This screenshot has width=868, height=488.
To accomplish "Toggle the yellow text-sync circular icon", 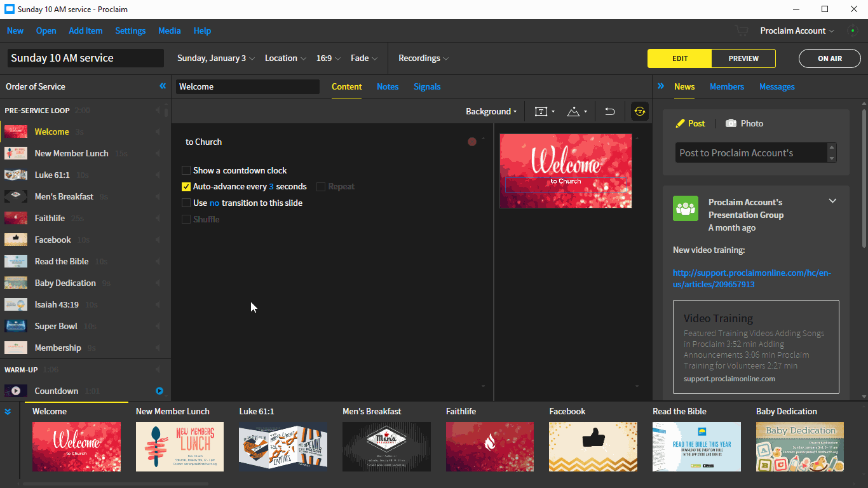I will [640, 111].
